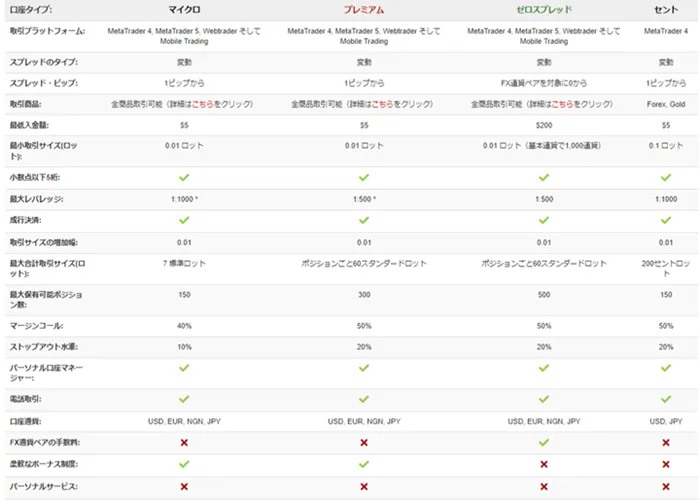Click MetaTrader 4 in the セント column
The image size is (700, 502).
(x=666, y=31)
